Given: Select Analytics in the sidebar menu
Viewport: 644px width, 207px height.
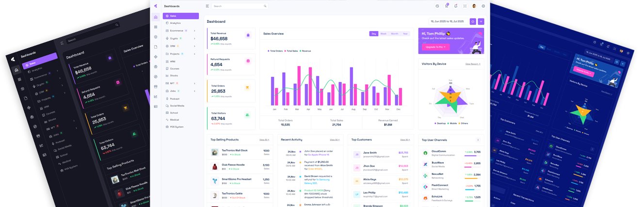Looking at the screenshot, I should (x=175, y=23).
